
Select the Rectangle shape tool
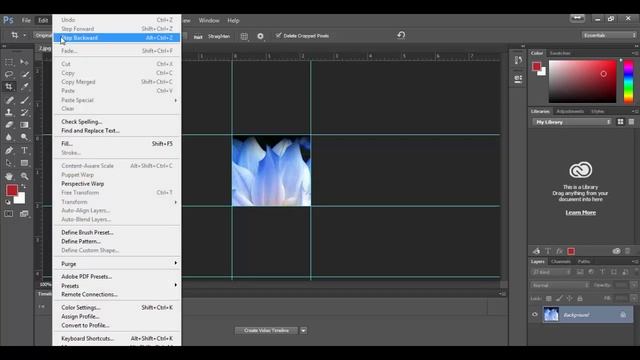tap(24, 163)
